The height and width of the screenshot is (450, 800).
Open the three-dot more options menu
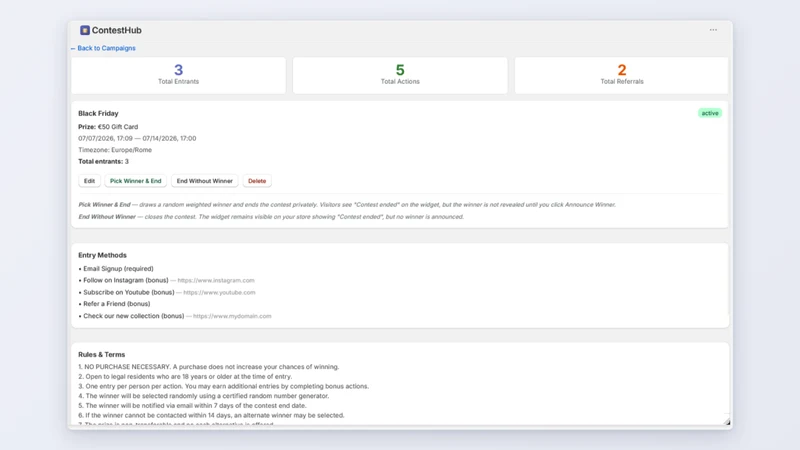point(713,30)
